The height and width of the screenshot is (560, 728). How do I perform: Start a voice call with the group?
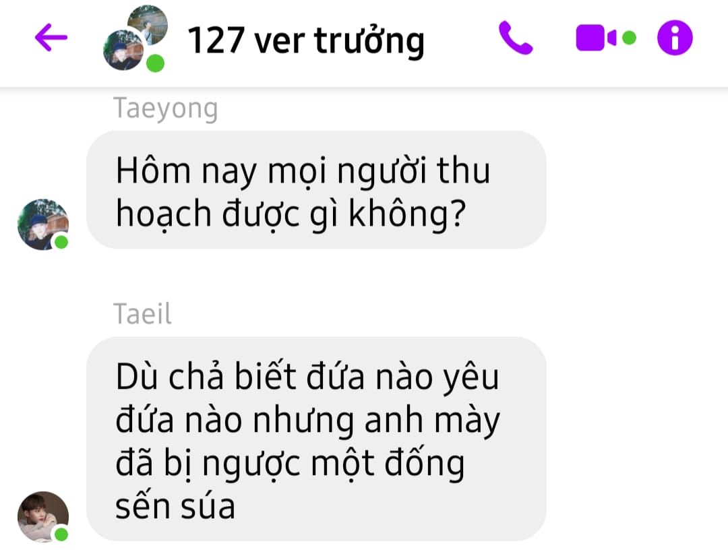tap(516, 38)
